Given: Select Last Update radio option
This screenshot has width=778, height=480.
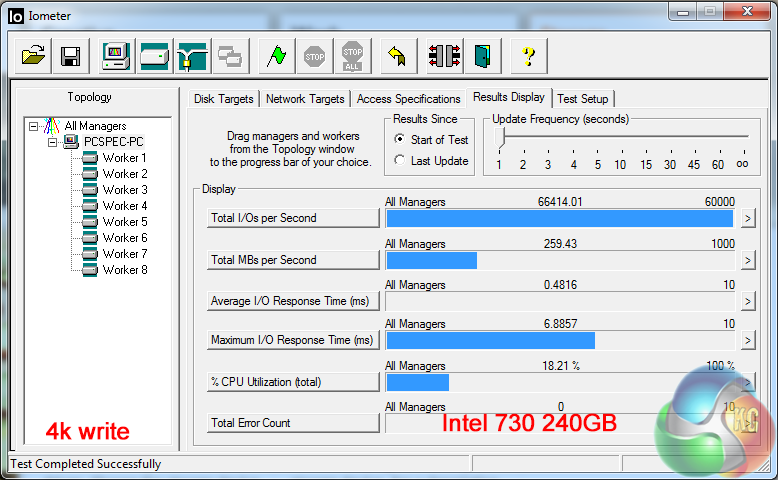Looking at the screenshot, I should pos(399,160).
